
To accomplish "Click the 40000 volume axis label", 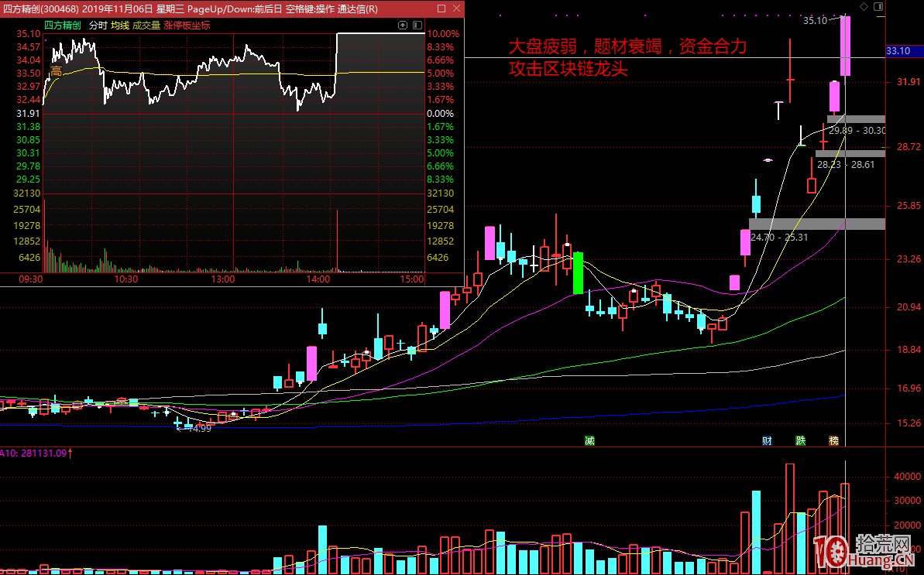I will (907, 477).
